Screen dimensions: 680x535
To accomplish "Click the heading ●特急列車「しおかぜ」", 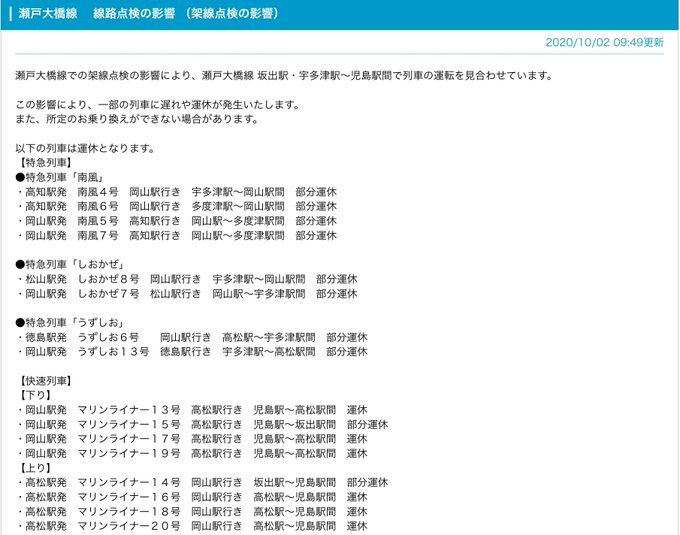I will (x=69, y=264).
